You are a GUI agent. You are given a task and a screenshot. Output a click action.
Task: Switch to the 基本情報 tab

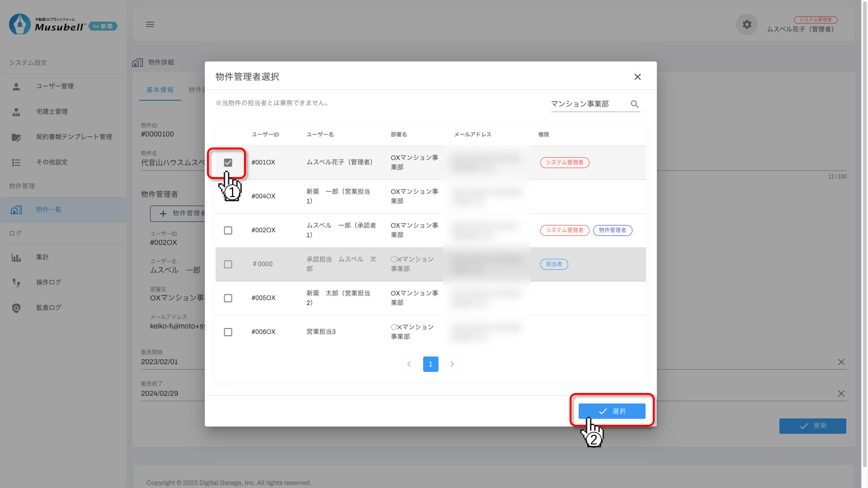point(160,90)
